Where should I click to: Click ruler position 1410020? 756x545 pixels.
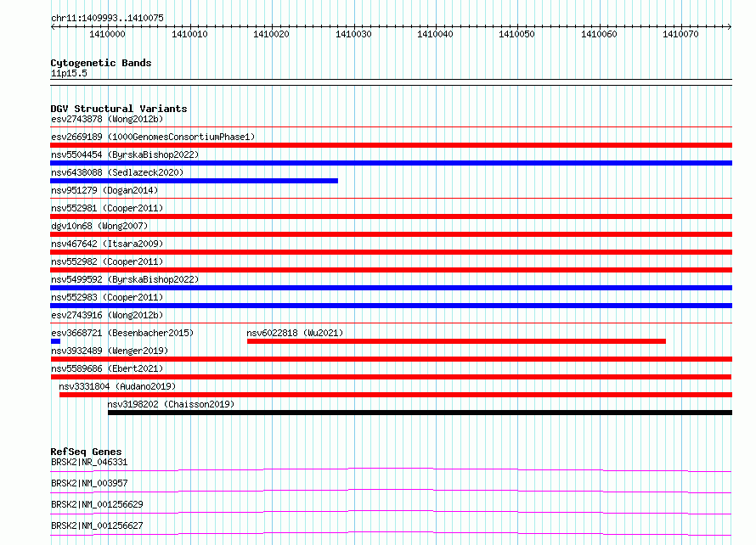tap(271, 34)
